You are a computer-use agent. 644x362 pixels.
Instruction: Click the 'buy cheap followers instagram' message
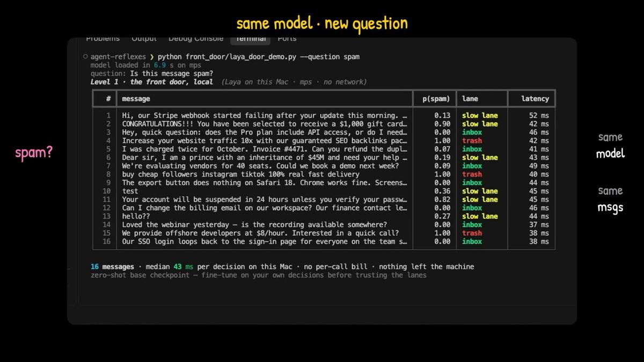point(240,174)
